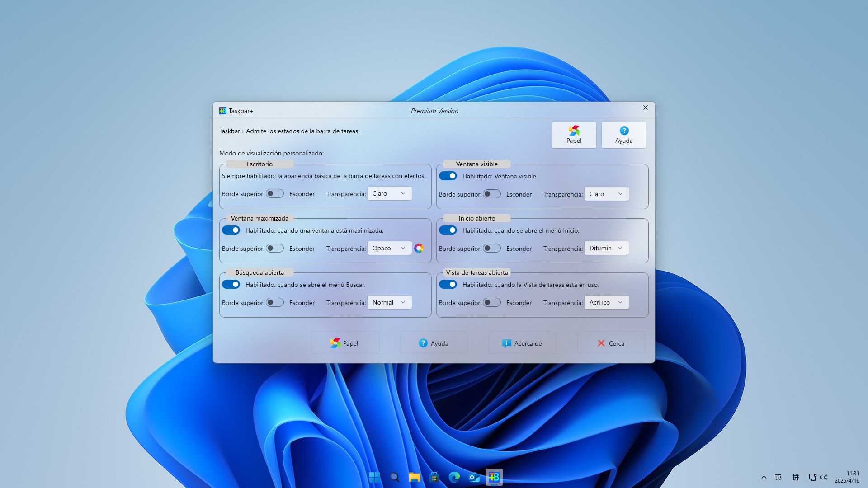
Task: Toggle Borde superior switch in Inicio abierto
Action: [492, 248]
